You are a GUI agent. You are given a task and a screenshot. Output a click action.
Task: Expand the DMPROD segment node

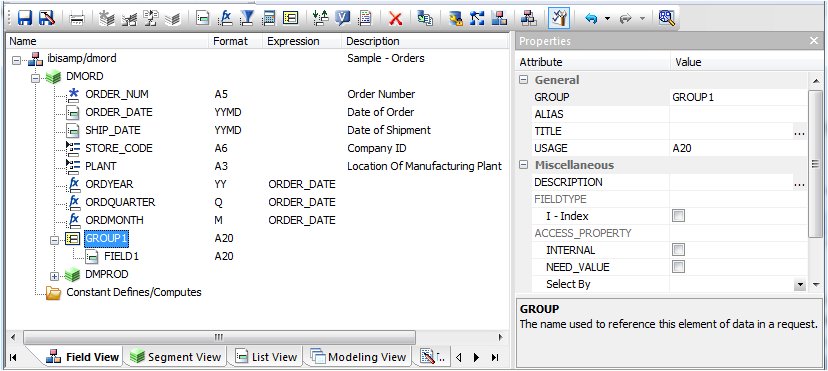click(54, 276)
